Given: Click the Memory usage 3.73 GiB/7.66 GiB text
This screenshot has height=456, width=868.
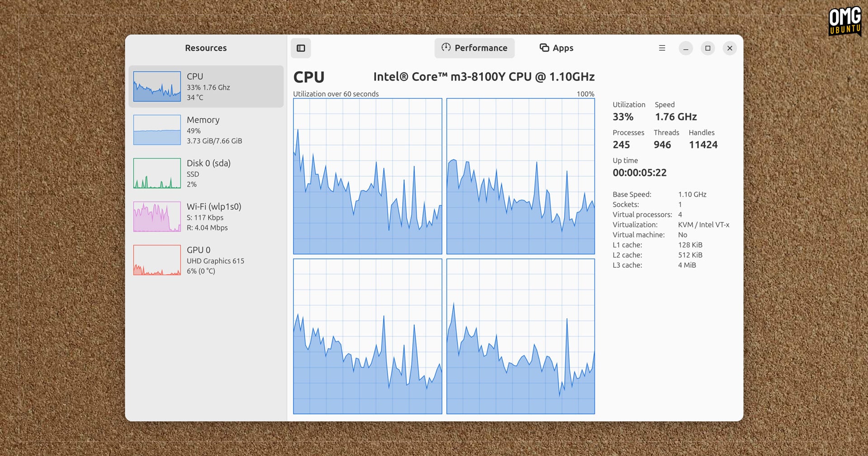Looking at the screenshot, I should pyautogui.click(x=214, y=141).
